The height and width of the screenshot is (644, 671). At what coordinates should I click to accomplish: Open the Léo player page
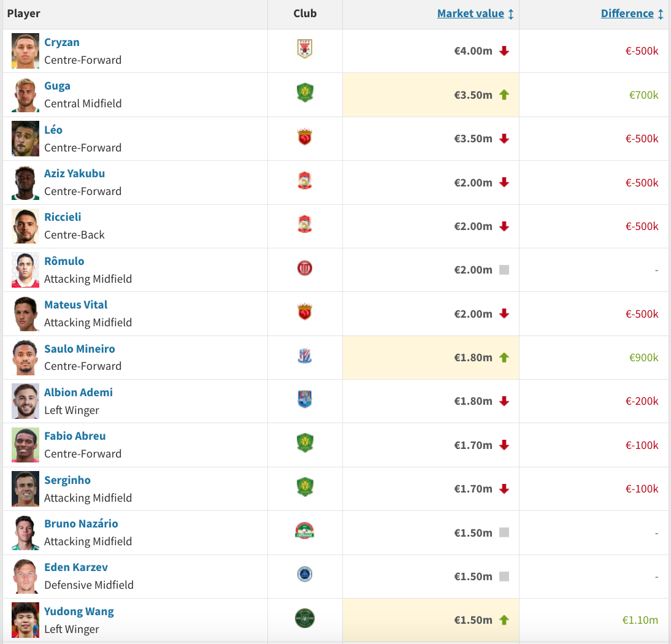[x=53, y=129]
